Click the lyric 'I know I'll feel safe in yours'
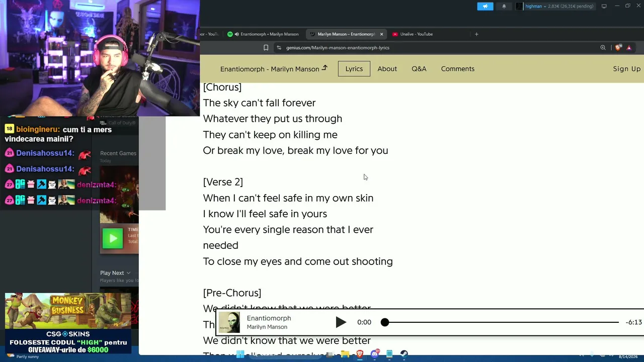644x362 pixels. coord(265,214)
